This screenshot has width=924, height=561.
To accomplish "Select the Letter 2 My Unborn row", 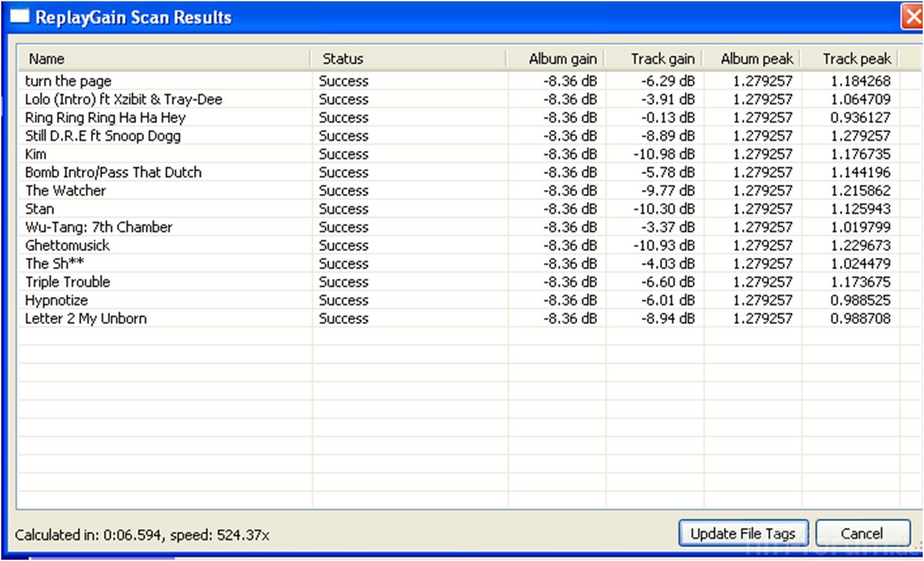I will coord(86,319).
